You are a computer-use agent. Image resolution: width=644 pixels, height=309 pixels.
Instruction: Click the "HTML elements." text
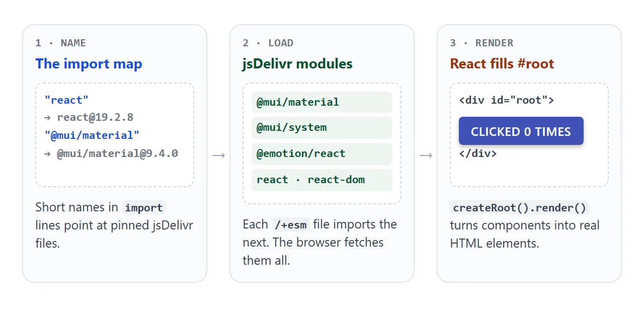(x=495, y=244)
